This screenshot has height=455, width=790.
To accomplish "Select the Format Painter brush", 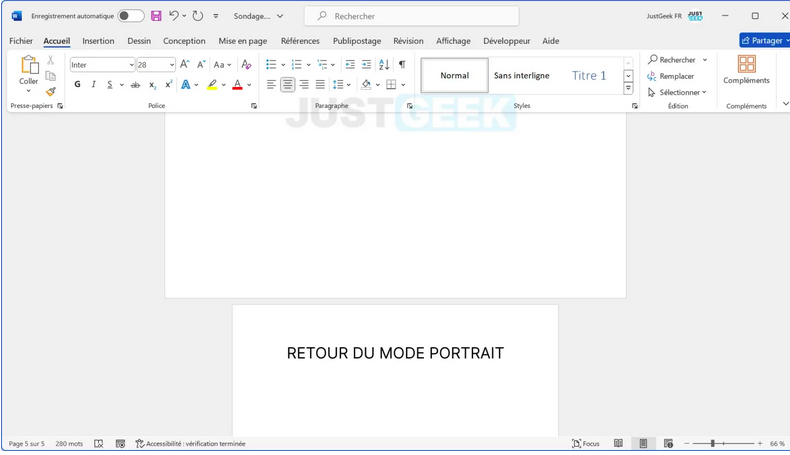I will point(50,92).
